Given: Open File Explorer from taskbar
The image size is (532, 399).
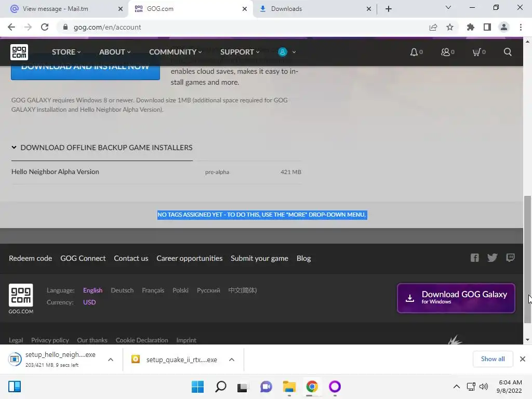Looking at the screenshot, I should coord(289,387).
